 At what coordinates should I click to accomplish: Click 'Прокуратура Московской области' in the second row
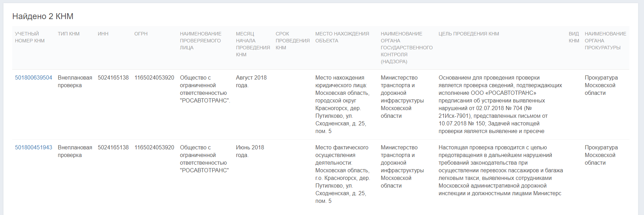point(601,155)
